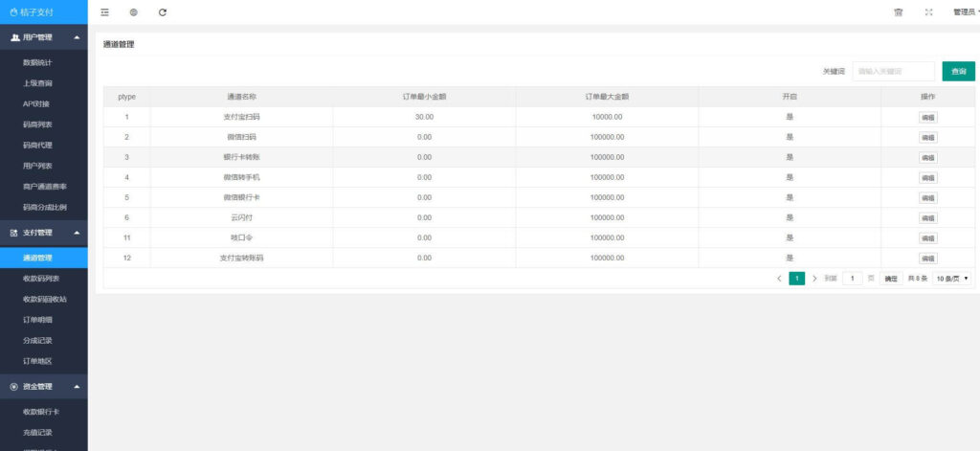Click the sidebar collapse hamburger icon

coord(104,12)
